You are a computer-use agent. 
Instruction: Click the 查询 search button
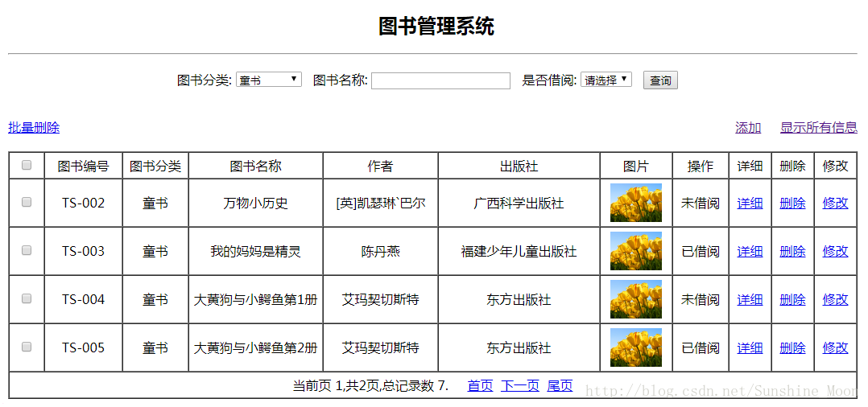point(660,80)
